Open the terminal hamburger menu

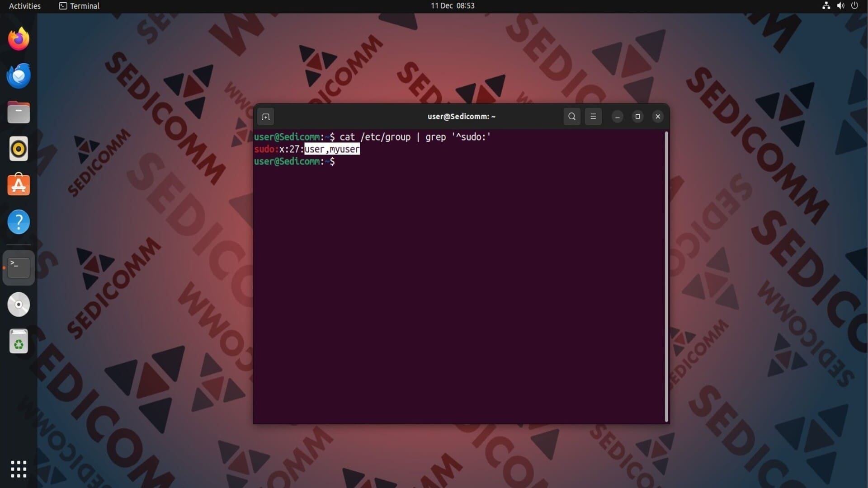pyautogui.click(x=593, y=117)
